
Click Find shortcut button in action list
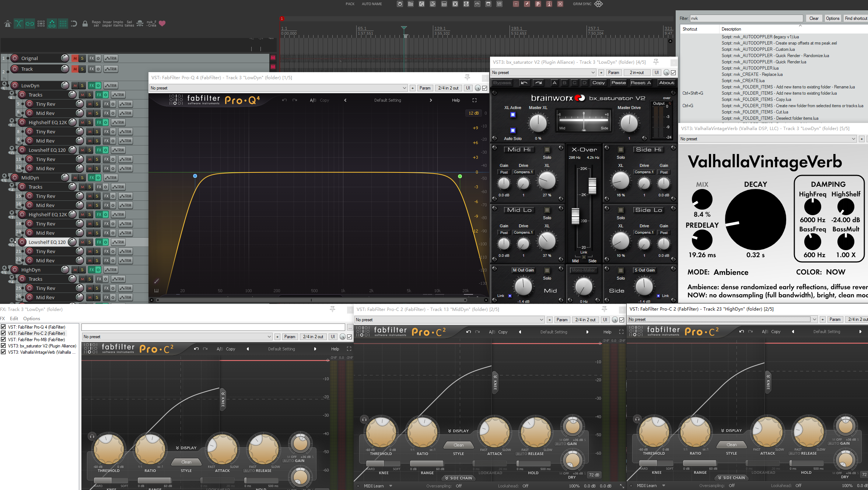pos(855,18)
